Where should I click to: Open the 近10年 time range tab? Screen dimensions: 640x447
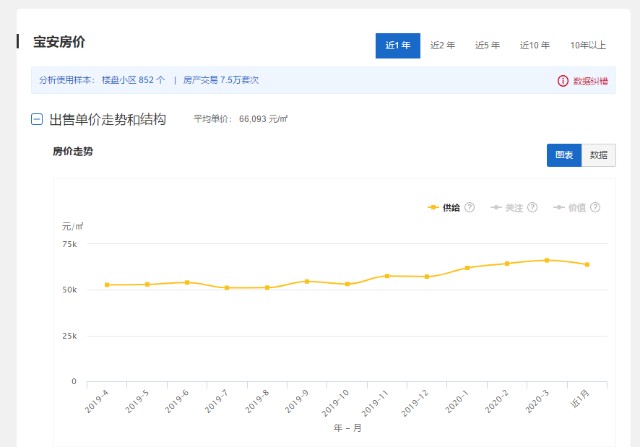click(x=534, y=45)
